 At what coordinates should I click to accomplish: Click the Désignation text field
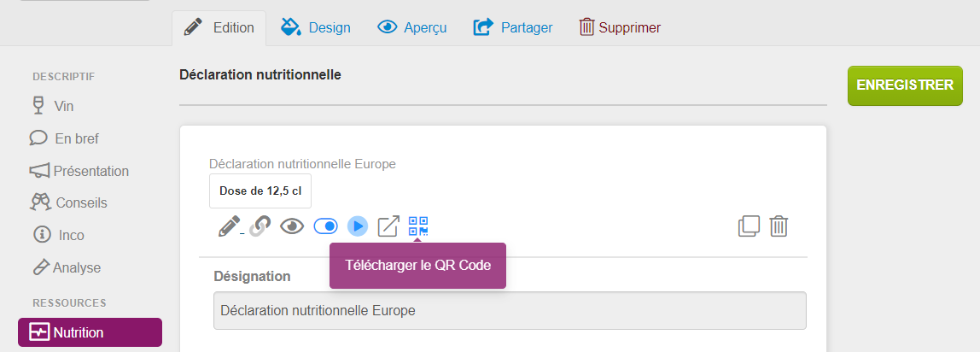coord(510,311)
